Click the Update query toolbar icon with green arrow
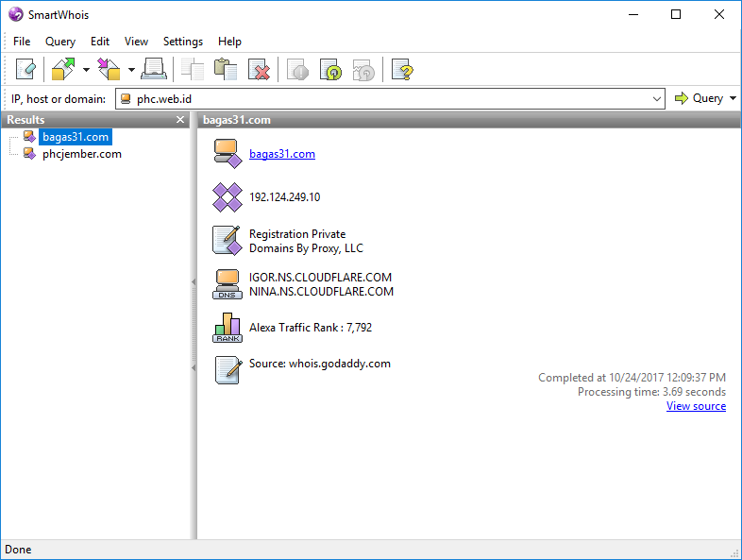The height and width of the screenshot is (560, 742). (x=330, y=70)
